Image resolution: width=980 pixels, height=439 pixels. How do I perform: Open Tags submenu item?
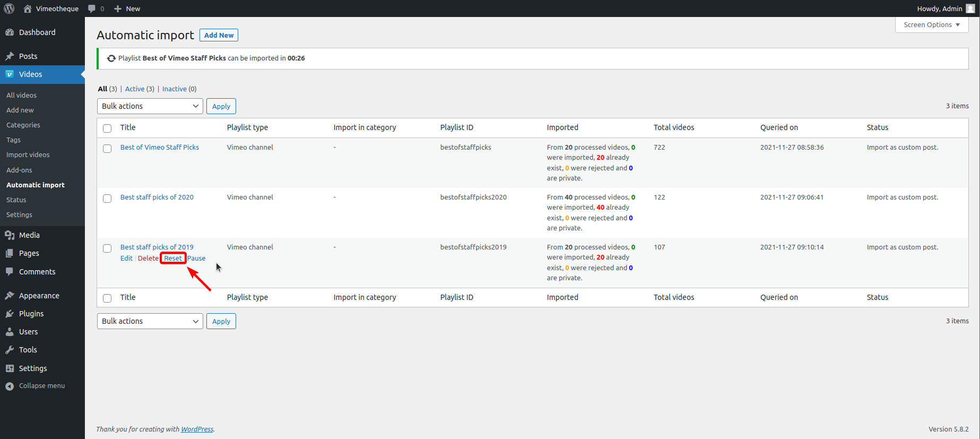point(13,140)
